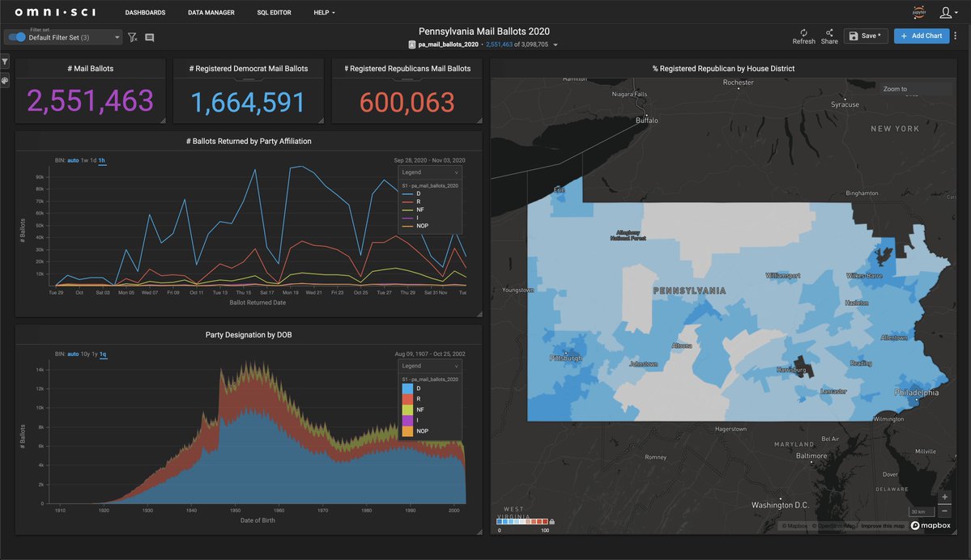
Task: Save the dashboard
Action: tap(866, 36)
